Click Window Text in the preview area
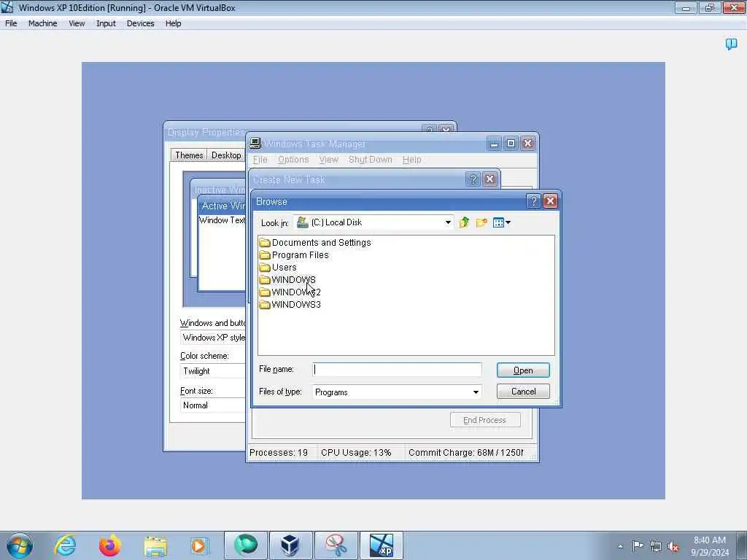The width and height of the screenshot is (747, 560). click(222, 220)
